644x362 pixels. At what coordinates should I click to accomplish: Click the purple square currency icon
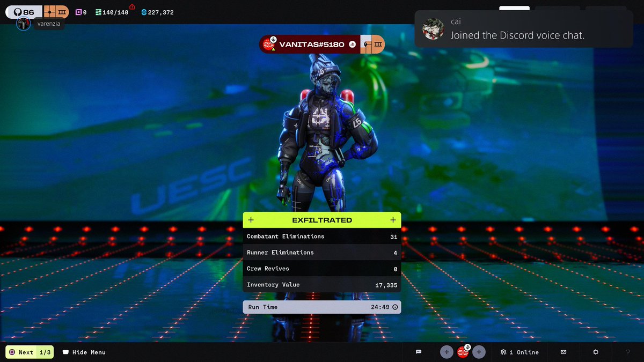click(78, 12)
